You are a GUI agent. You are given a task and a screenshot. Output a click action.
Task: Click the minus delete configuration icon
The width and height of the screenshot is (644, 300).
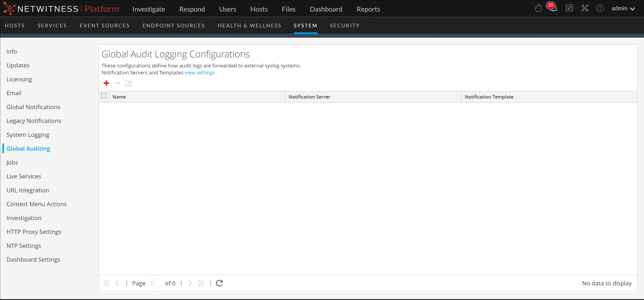point(118,83)
